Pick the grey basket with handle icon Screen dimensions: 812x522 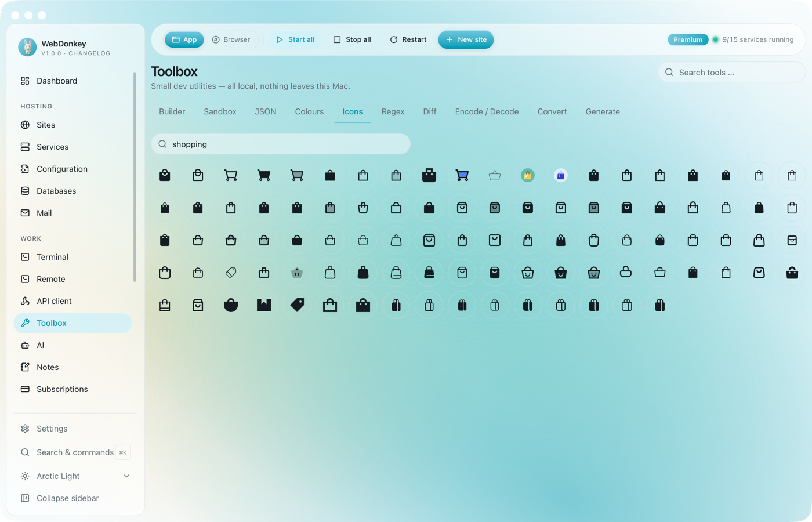pos(297,273)
